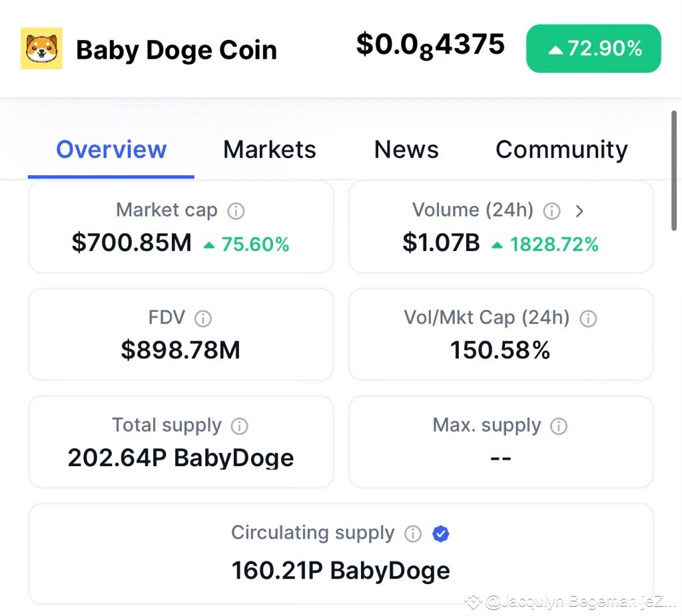
Task: Open the Market cap info icon
Action: (236, 211)
